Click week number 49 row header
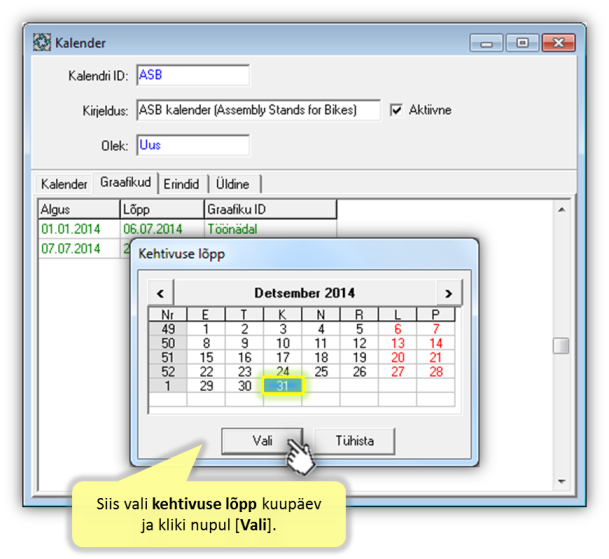Screen dimensions: 609x559 click(168, 329)
